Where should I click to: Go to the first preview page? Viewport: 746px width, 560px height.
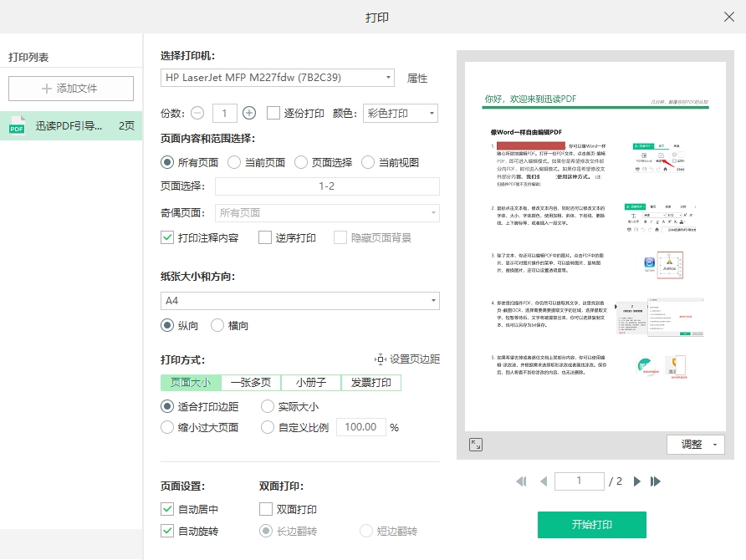tap(522, 481)
